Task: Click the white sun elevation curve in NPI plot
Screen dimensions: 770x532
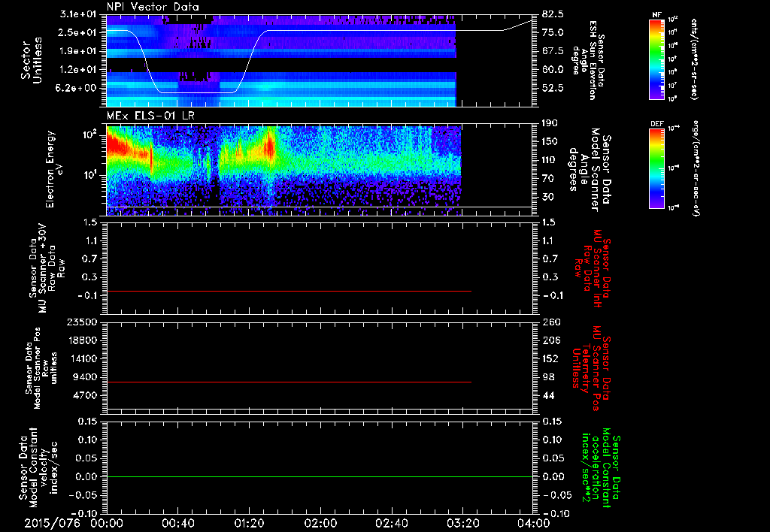Action: click(319, 30)
